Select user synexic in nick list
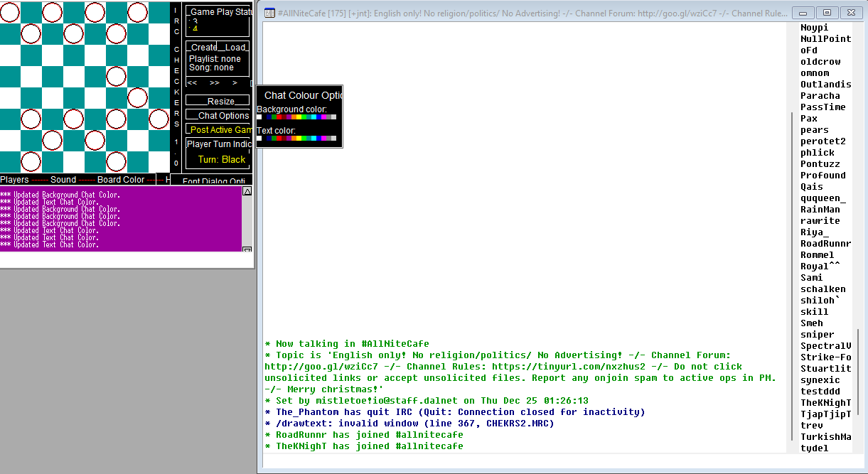The width and height of the screenshot is (868, 474). click(x=820, y=380)
